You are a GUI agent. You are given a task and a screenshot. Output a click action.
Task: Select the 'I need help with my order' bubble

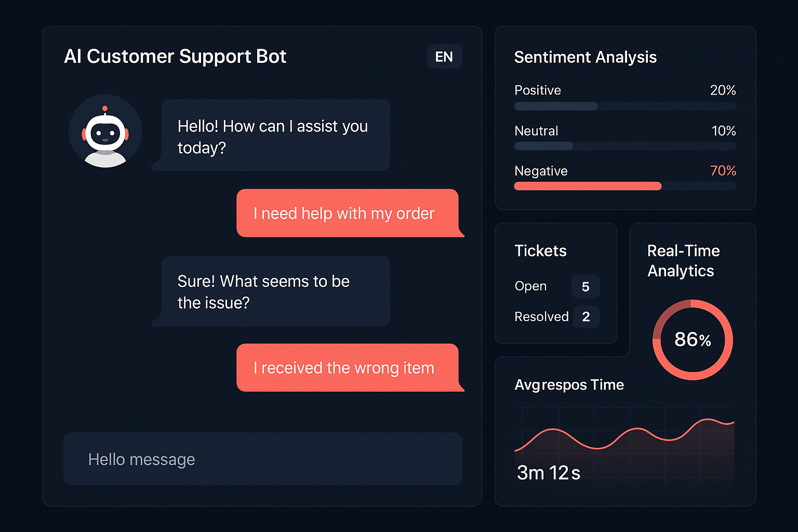tap(350, 213)
